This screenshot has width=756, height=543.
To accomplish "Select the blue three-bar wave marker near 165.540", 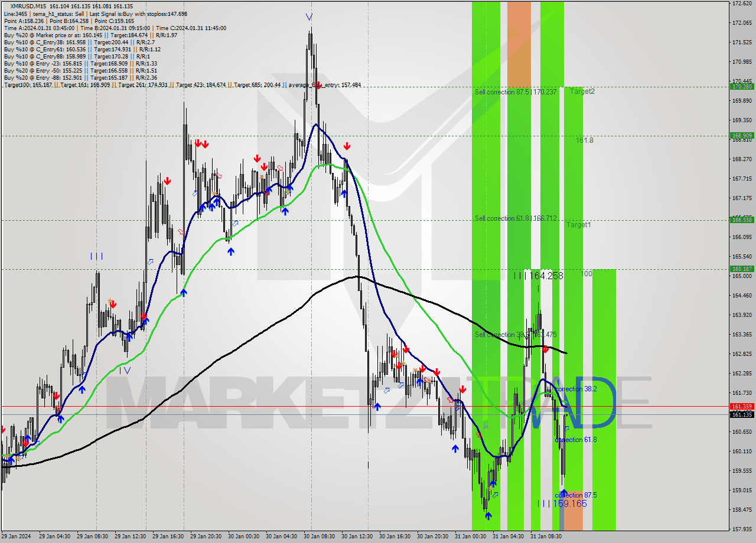I will coord(96,256).
